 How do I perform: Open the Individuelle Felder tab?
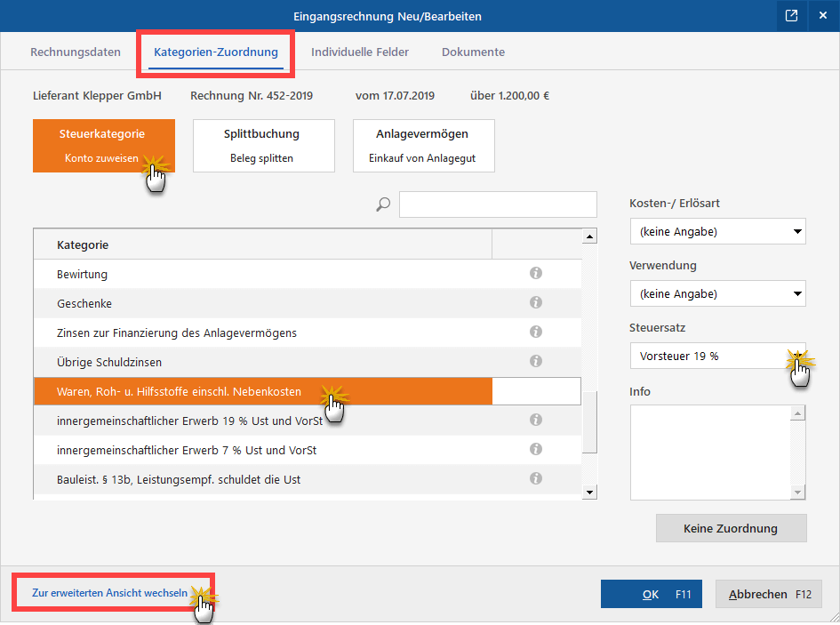360,52
